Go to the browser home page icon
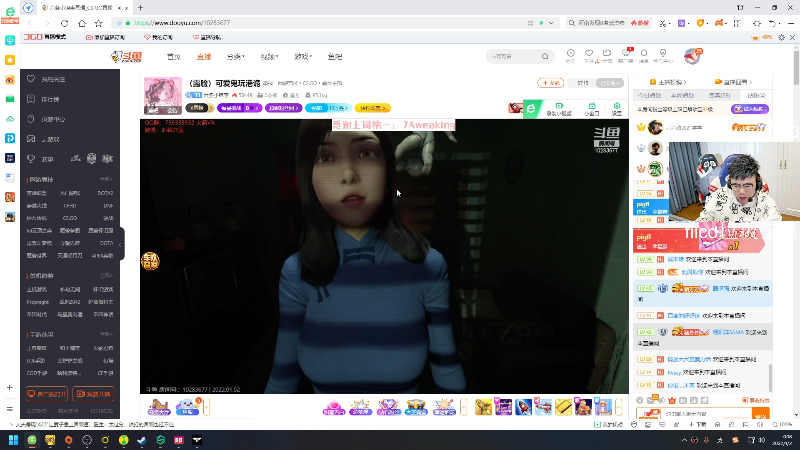 pos(82,23)
